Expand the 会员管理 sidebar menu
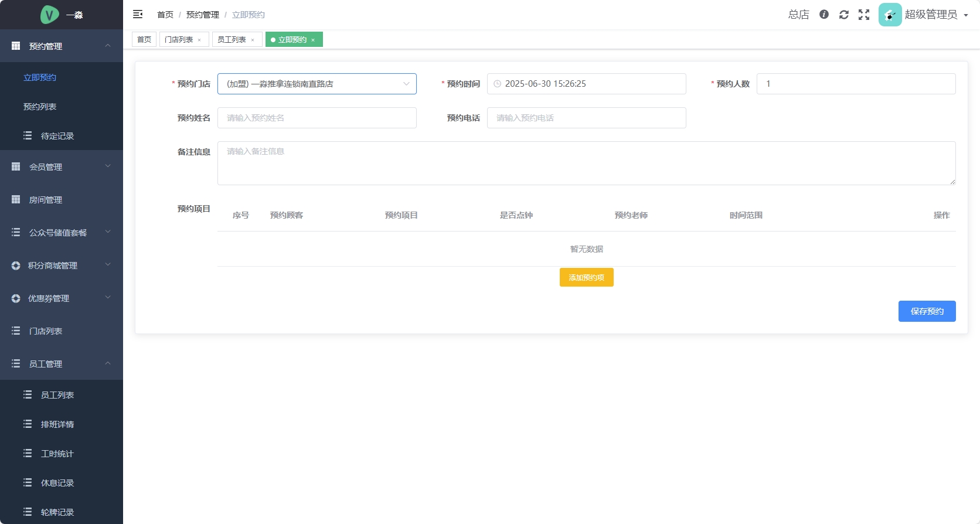This screenshot has width=980, height=524. [62, 167]
